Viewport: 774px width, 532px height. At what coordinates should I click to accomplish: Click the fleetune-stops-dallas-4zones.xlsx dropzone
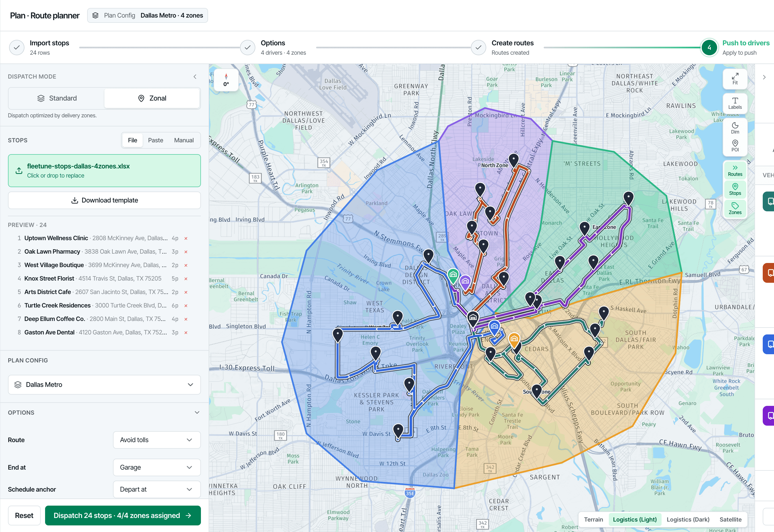pyautogui.click(x=104, y=171)
